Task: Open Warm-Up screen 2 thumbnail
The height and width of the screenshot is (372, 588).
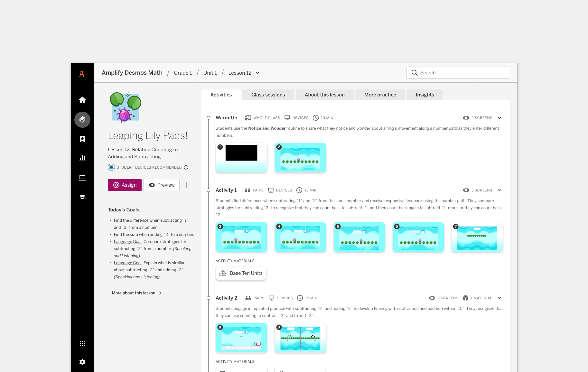Action: (x=300, y=158)
